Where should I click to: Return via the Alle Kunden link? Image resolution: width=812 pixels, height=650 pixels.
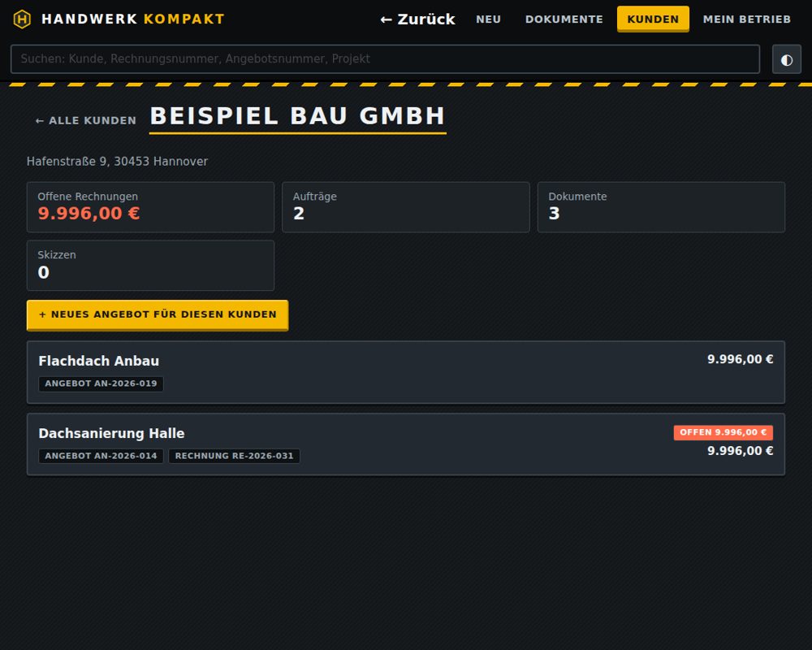click(x=85, y=121)
